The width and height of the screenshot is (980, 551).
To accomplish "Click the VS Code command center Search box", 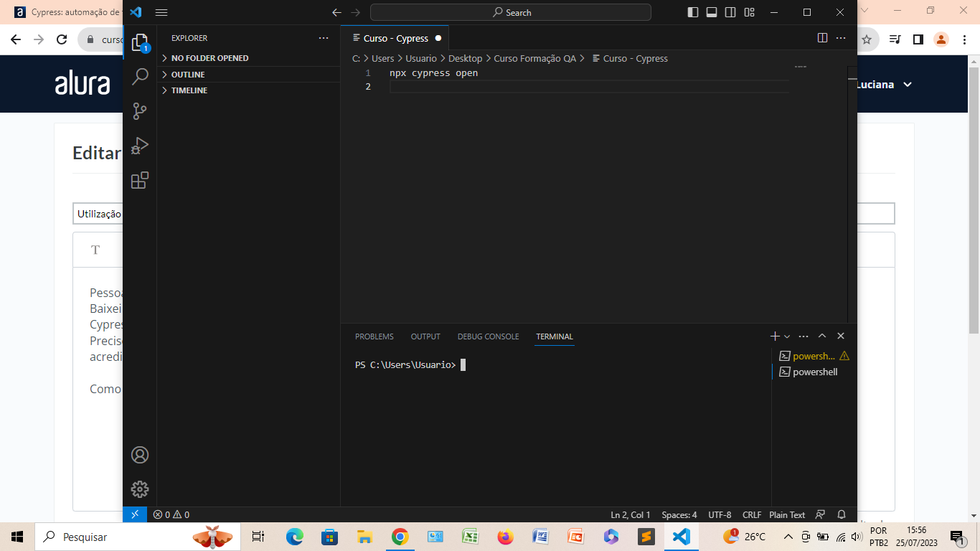I will coord(511,12).
